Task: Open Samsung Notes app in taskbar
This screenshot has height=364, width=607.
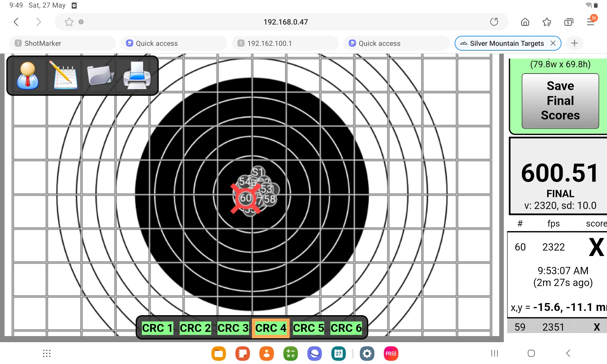Action: pos(242,353)
